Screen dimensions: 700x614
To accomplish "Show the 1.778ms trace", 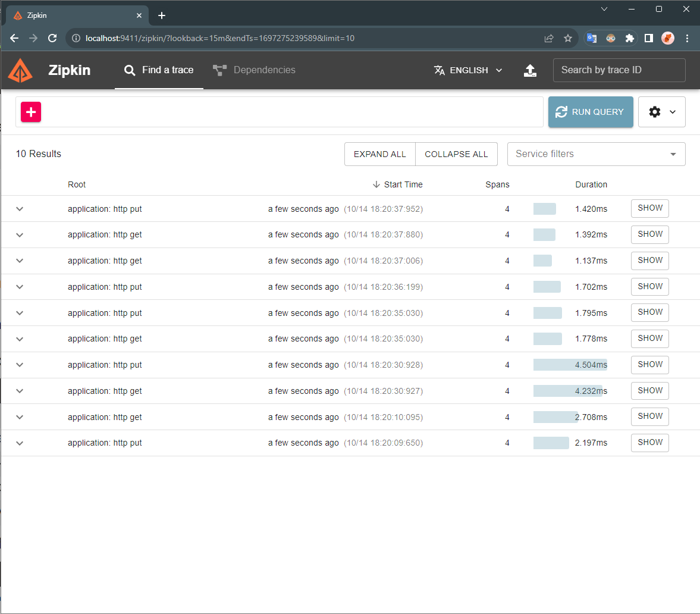I will pyautogui.click(x=649, y=339).
